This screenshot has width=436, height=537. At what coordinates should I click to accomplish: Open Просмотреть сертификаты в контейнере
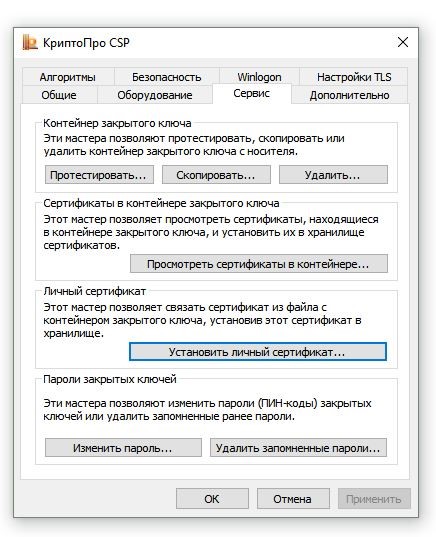point(259,264)
